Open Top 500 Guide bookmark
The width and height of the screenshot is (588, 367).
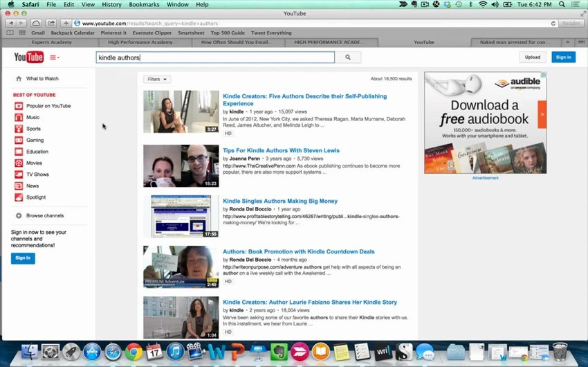tap(228, 33)
